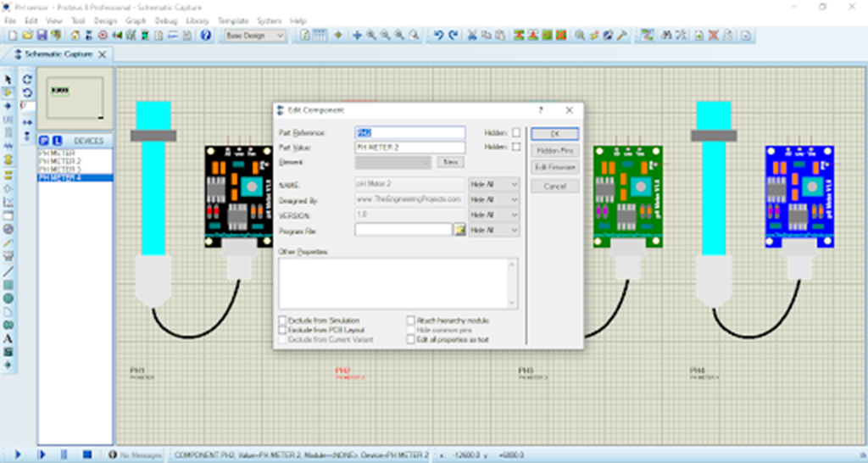Click OK in Edit Component dialog
The width and height of the screenshot is (868, 463).
click(554, 133)
